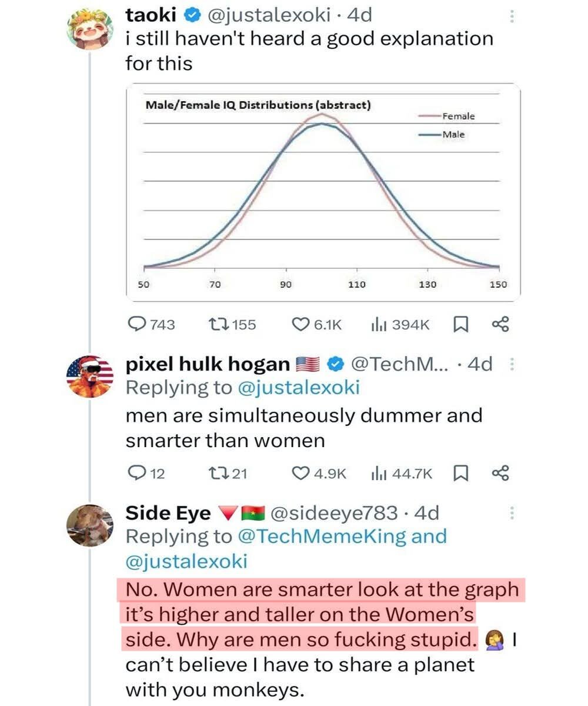Open more options on pixel hulk hogan's tweet
This screenshot has height=706, width=588.
click(x=512, y=365)
